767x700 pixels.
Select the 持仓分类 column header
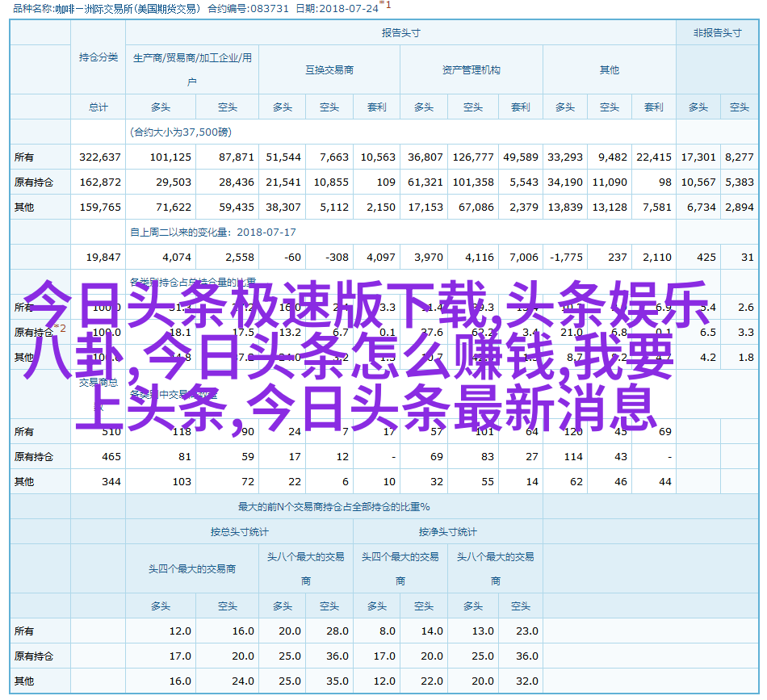[x=98, y=57]
